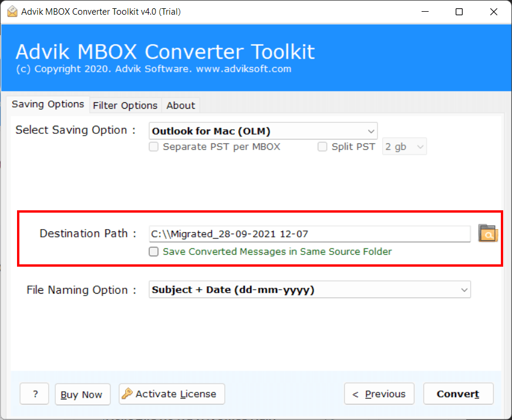Open the File Naming Option dropdown
512x420 pixels.
pos(309,290)
